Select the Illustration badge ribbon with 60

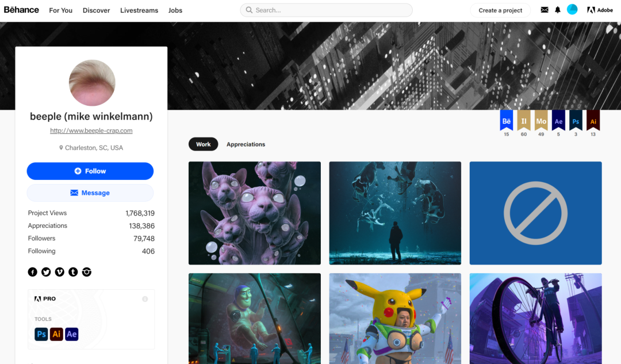524,120
